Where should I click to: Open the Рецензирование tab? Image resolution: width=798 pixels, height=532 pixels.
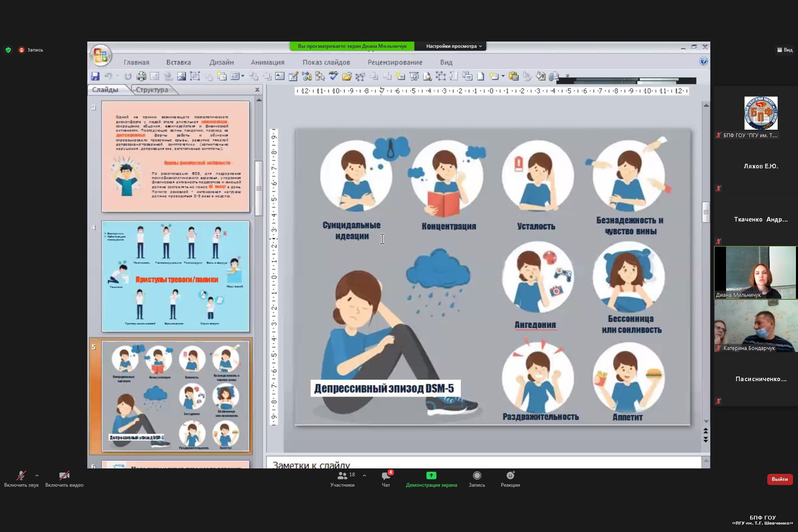click(395, 62)
